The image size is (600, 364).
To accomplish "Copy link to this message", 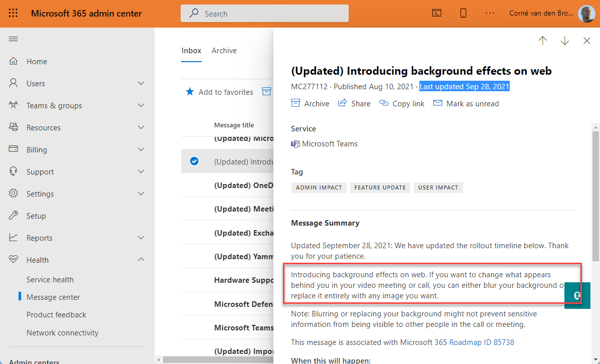I will [x=402, y=103].
